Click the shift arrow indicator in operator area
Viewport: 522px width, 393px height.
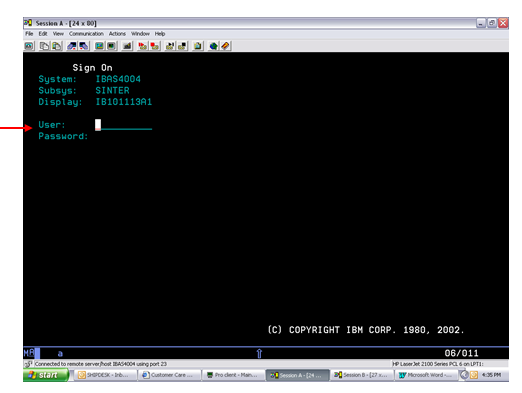pos(259,353)
